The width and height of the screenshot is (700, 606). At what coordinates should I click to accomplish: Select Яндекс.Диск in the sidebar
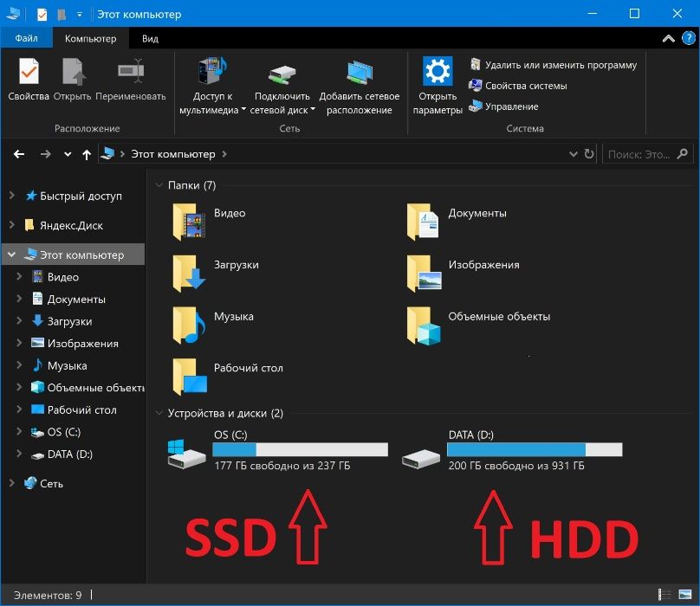pos(71,225)
